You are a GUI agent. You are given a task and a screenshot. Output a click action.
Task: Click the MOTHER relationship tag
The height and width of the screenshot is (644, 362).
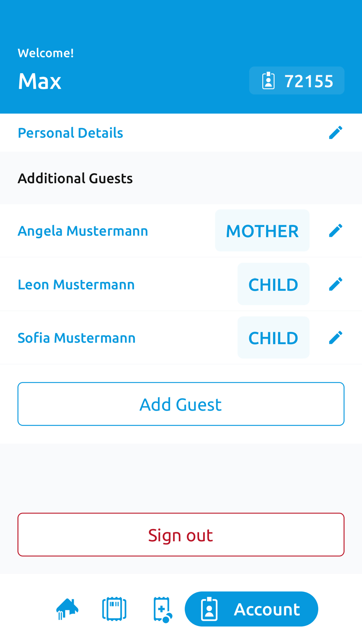point(262,231)
